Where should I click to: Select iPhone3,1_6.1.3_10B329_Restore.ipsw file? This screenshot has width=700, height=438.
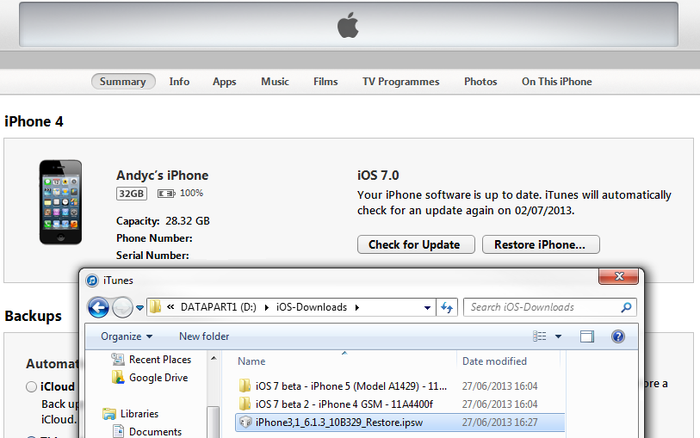pyautogui.click(x=400, y=422)
